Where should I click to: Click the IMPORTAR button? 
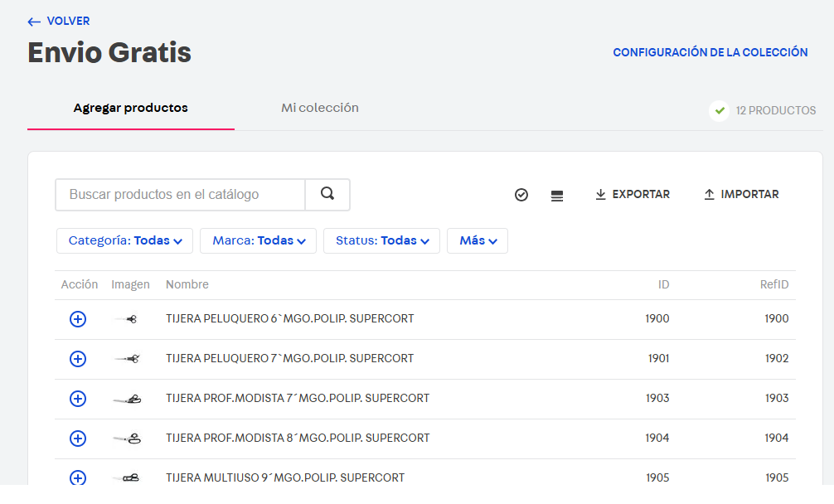click(741, 195)
